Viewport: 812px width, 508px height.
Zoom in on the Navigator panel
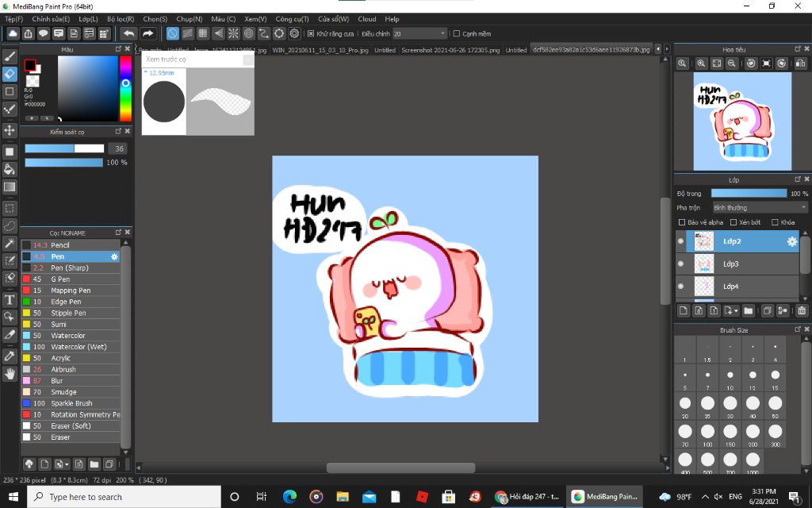pyautogui.click(x=701, y=63)
